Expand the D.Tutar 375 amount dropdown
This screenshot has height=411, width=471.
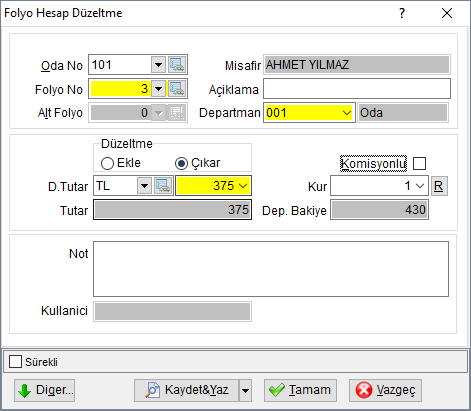pos(243,186)
